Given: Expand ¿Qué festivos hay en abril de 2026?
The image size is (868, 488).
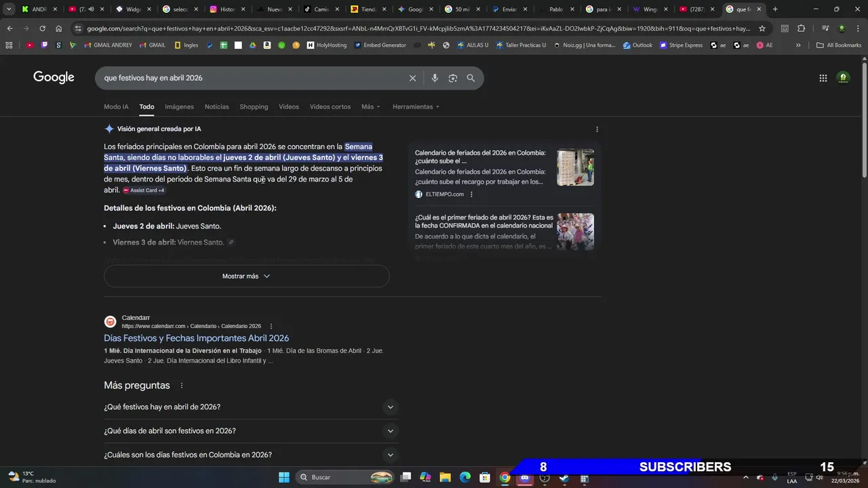Looking at the screenshot, I should click(x=251, y=407).
